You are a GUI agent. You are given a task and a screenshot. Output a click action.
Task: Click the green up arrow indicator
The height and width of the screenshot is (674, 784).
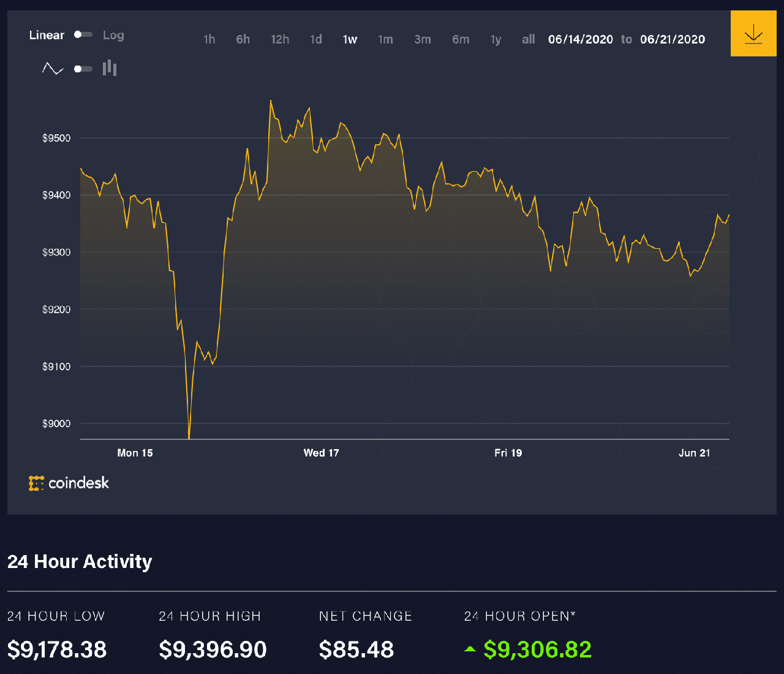[x=470, y=648]
